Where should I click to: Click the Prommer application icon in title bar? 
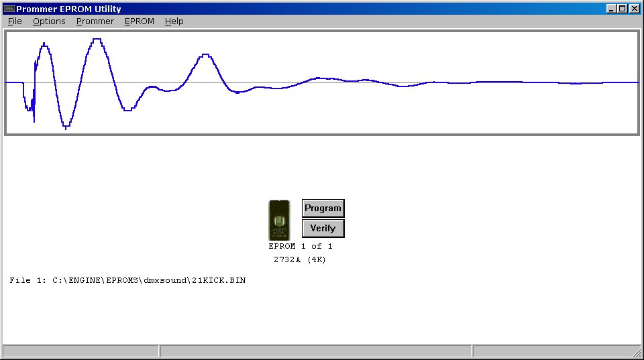click(x=9, y=9)
